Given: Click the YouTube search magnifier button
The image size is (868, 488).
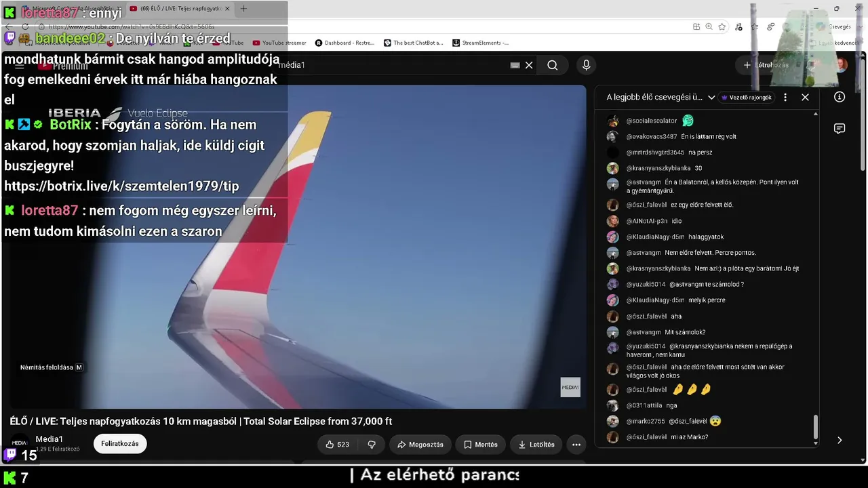Looking at the screenshot, I should click(553, 65).
